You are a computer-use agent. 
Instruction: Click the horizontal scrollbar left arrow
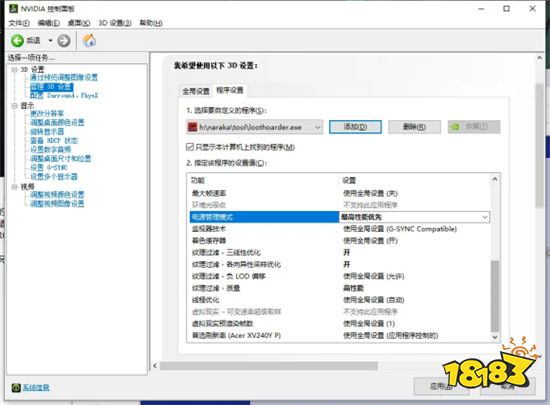pyautogui.click(x=155, y=366)
